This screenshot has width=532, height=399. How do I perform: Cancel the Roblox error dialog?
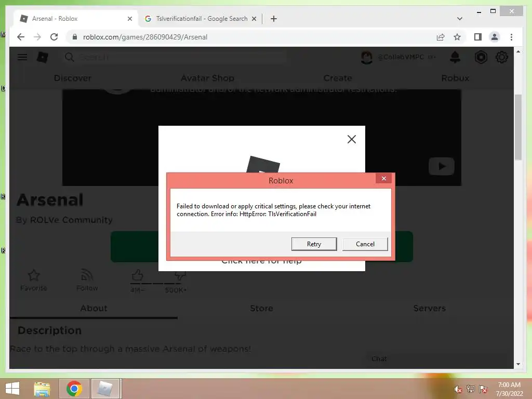coord(365,244)
